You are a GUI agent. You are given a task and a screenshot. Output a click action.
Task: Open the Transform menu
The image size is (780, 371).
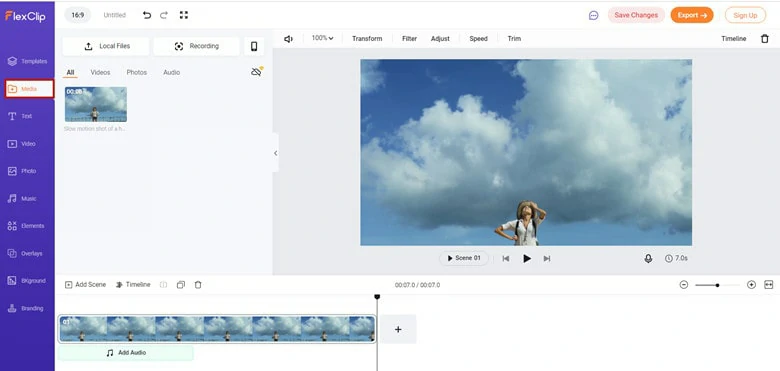pos(367,39)
